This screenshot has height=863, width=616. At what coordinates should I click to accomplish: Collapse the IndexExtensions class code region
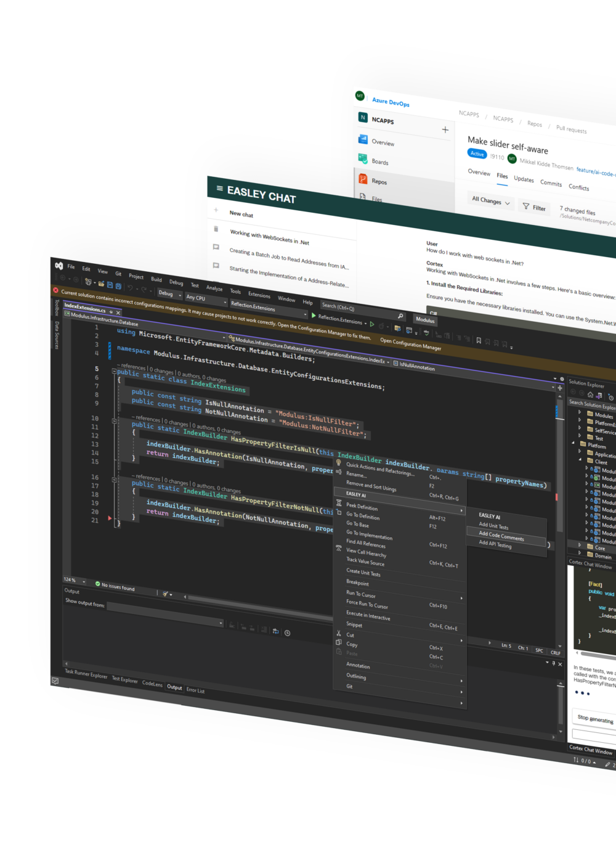coord(114,372)
